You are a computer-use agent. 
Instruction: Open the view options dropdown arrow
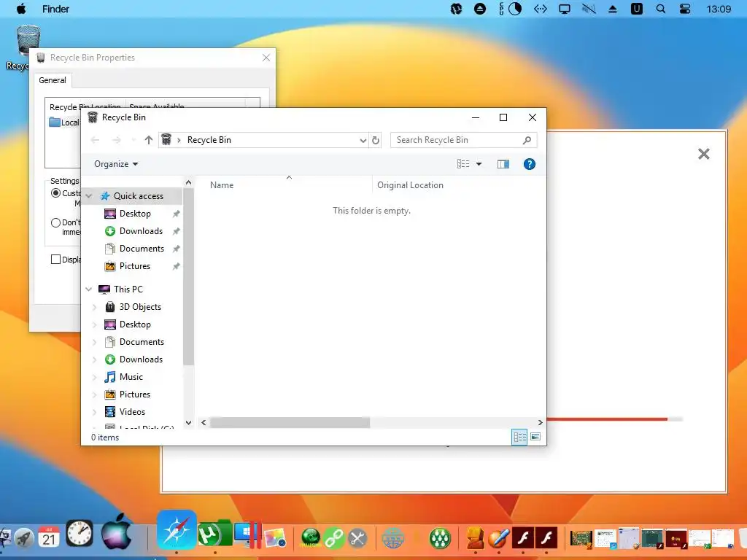point(479,164)
